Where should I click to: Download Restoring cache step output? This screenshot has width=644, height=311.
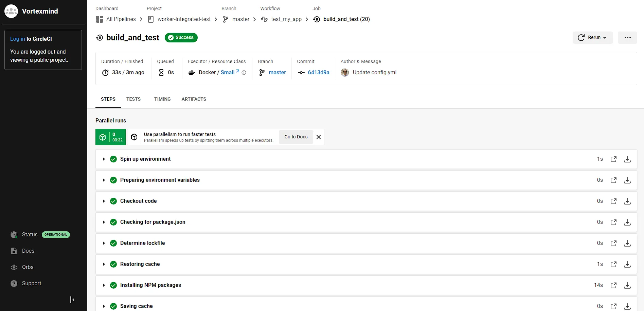(627, 264)
